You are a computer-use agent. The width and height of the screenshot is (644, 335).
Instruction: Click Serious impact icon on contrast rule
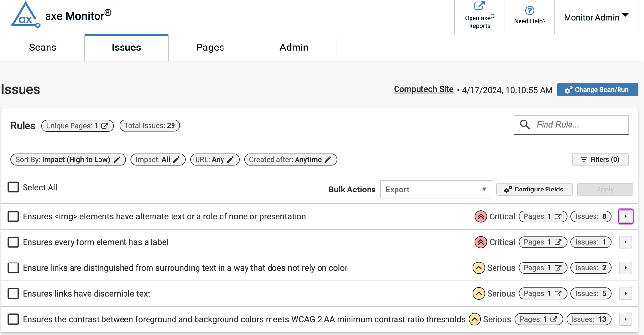pos(474,319)
